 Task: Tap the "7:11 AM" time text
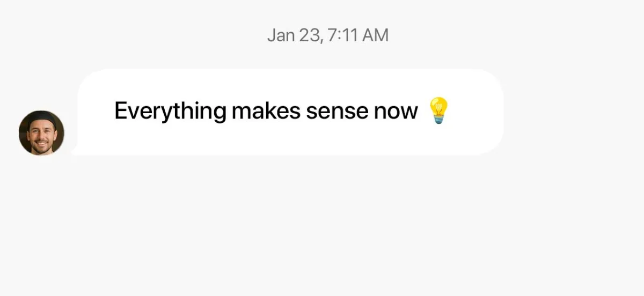point(358,35)
